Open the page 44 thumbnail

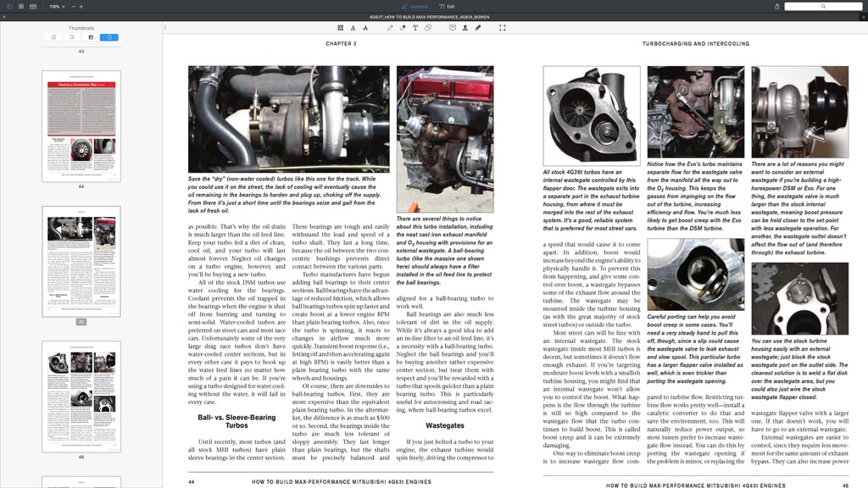click(x=81, y=126)
